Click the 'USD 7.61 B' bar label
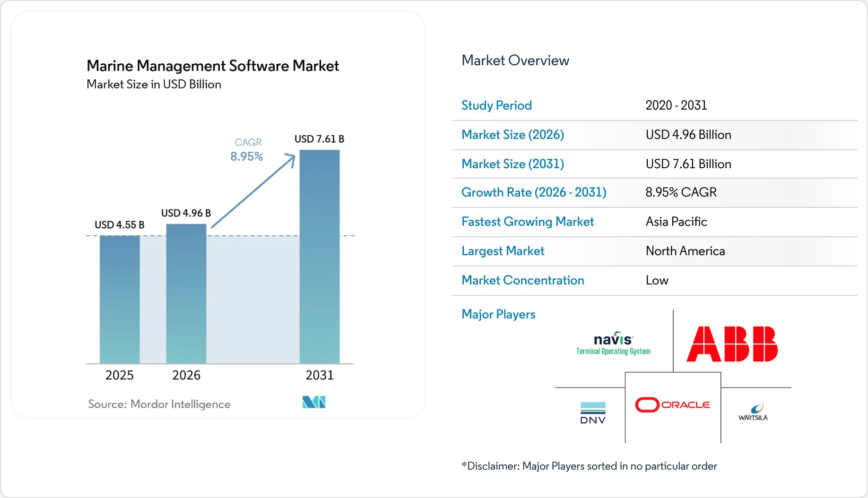The width and height of the screenshot is (868, 498). click(x=320, y=139)
